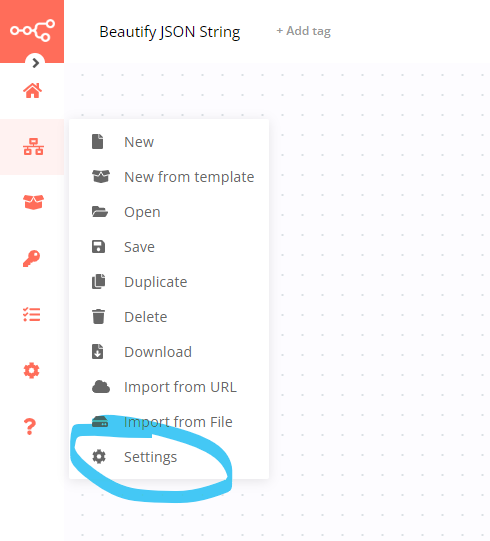Select New from template menu entry
Screen dimensions: 490x541
[169, 177]
